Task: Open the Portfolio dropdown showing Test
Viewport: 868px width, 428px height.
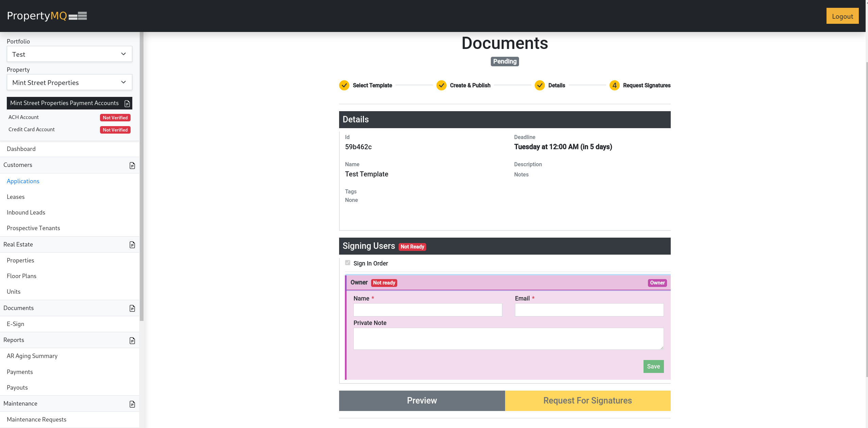Action: tap(69, 54)
